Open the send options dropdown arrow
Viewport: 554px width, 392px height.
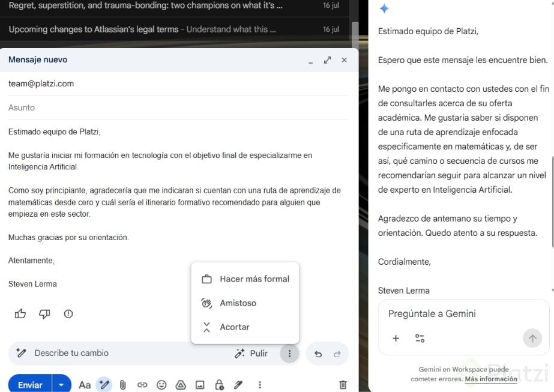[61, 385]
